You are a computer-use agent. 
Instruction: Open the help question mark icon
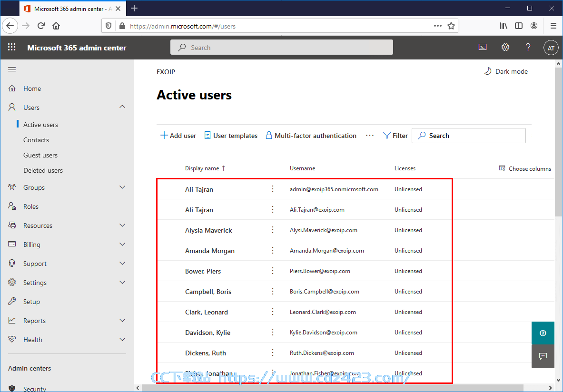point(528,48)
